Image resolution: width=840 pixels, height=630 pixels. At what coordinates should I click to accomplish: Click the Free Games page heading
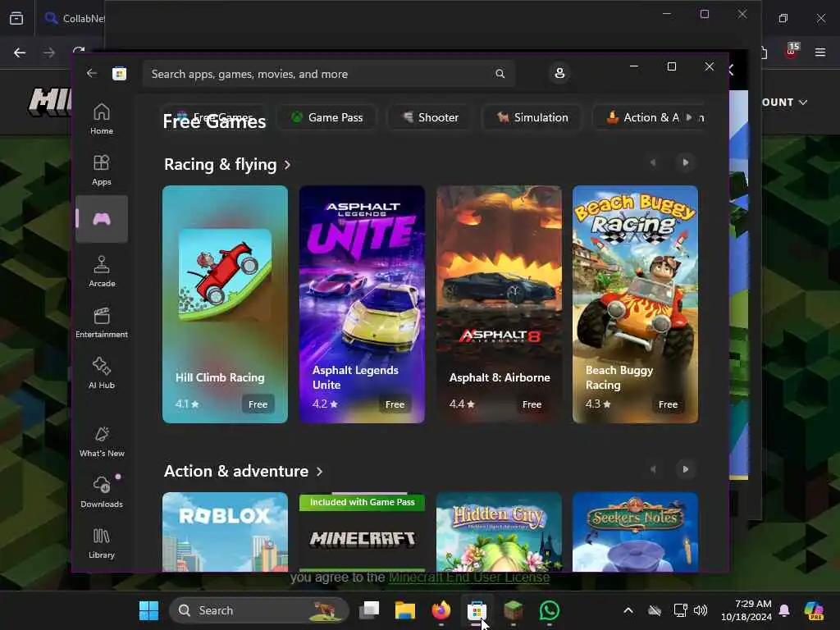214,121
